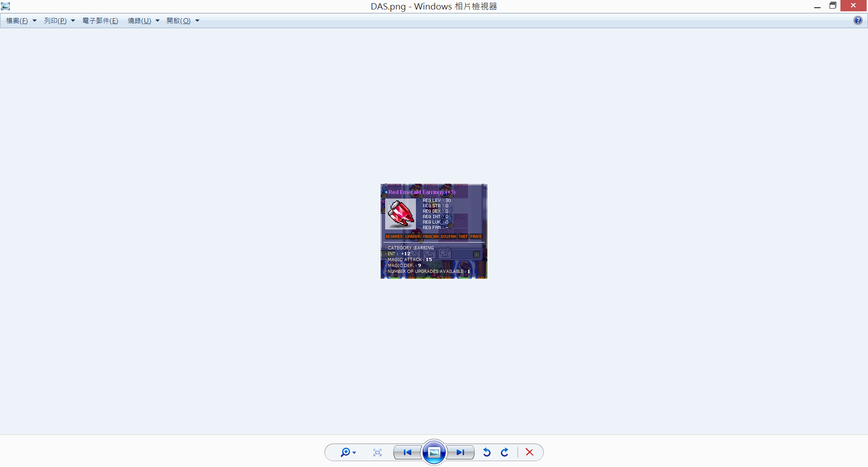868x467 pixels.
Task: Open the 燒錄(U) menu
Action: 139,21
